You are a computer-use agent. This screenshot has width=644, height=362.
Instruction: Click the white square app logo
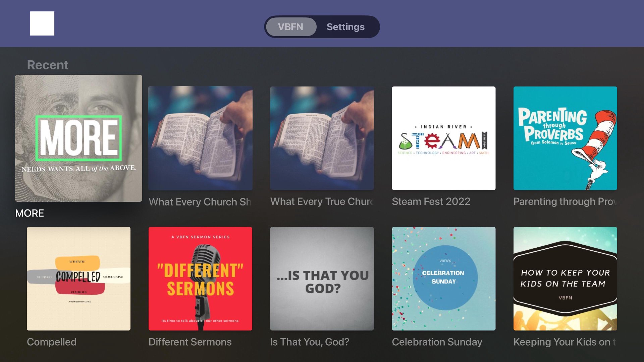(42, 23)
